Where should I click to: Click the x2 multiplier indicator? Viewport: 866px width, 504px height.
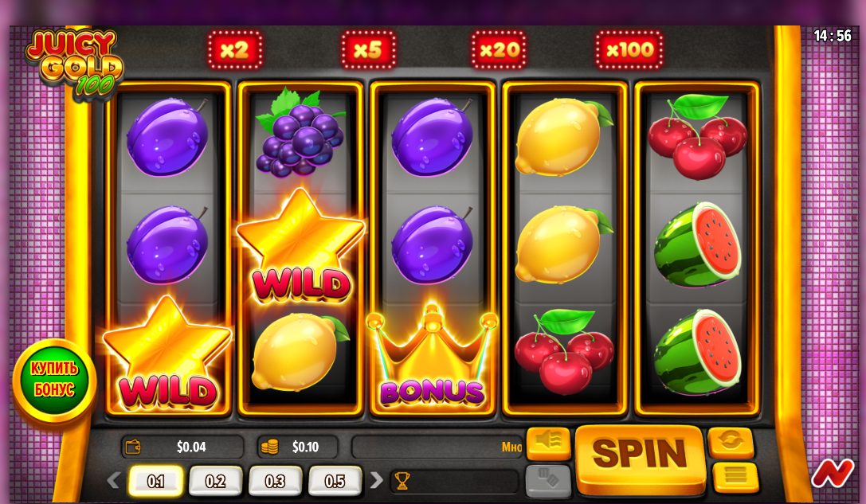pyautogui.click(x=235, y=50)
